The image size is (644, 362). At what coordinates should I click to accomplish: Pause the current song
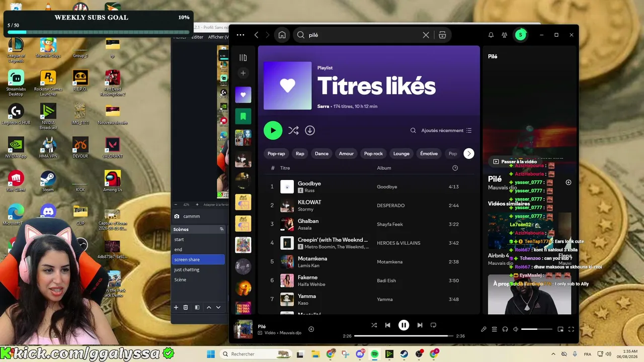[404, 325]
